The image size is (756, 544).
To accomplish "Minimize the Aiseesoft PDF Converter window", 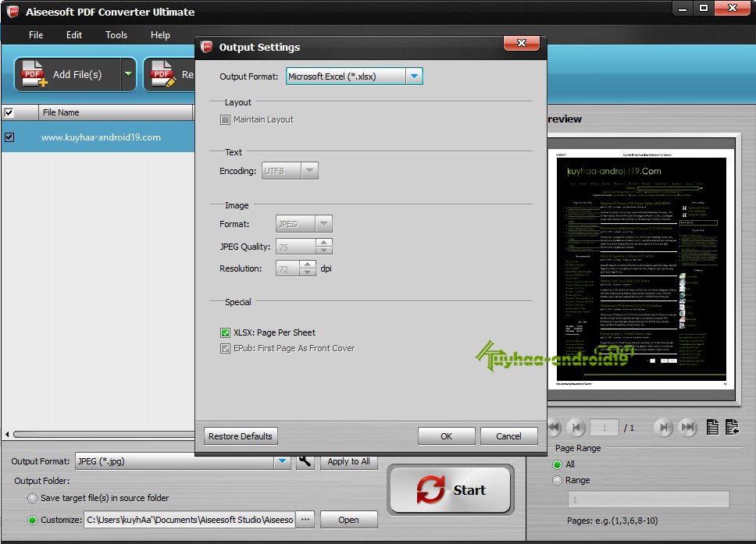I will [x=683, y=8].
